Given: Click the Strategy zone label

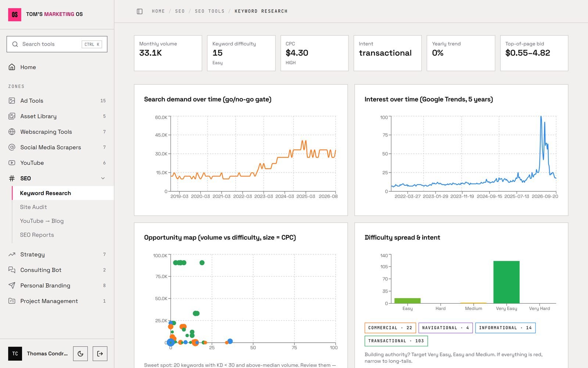Looking at the screenshot, I should (32, 254).
